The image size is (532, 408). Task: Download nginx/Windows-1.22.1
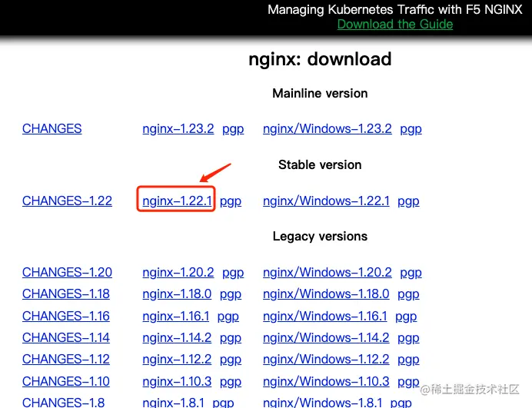point(326,201)
